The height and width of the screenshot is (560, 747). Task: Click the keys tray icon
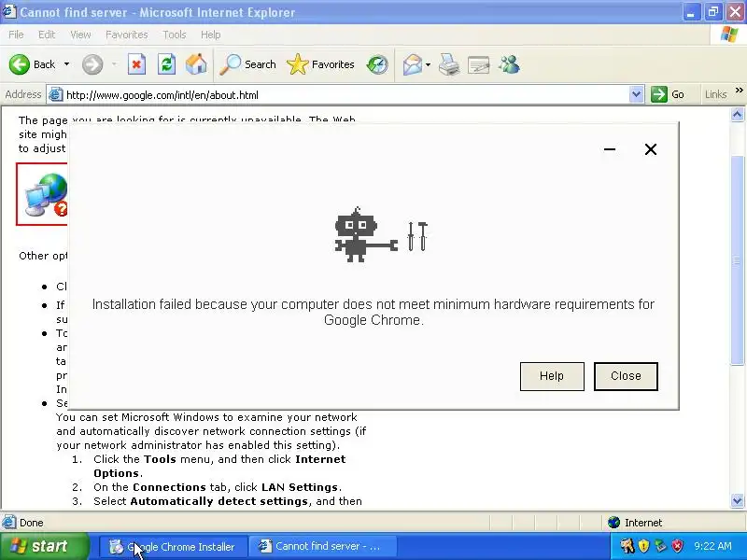coord(627,546)
